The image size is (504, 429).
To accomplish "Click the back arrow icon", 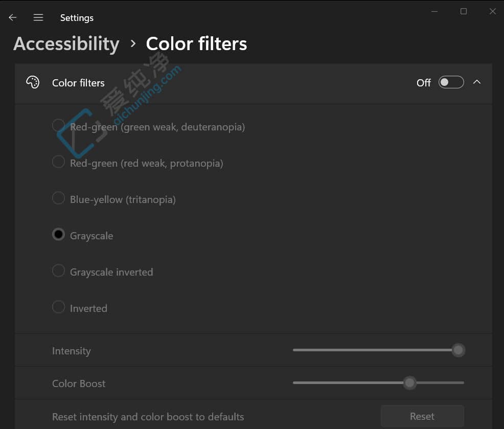I will 13,17.
